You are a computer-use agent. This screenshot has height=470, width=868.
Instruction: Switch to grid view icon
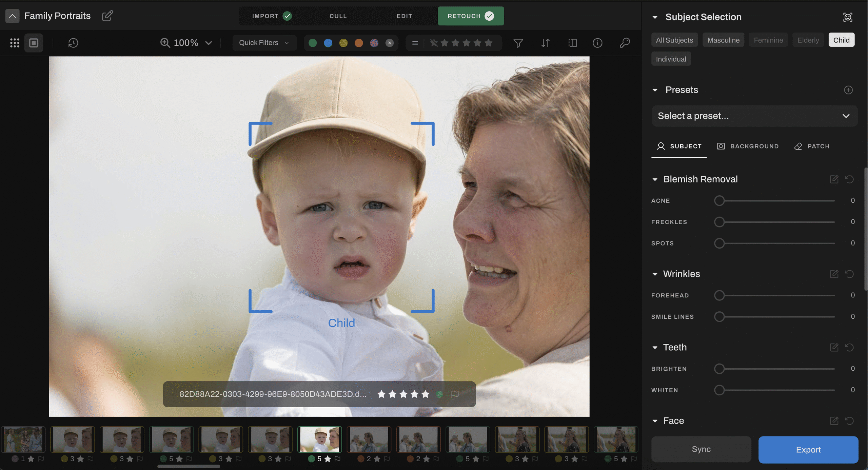click(15, 43)
